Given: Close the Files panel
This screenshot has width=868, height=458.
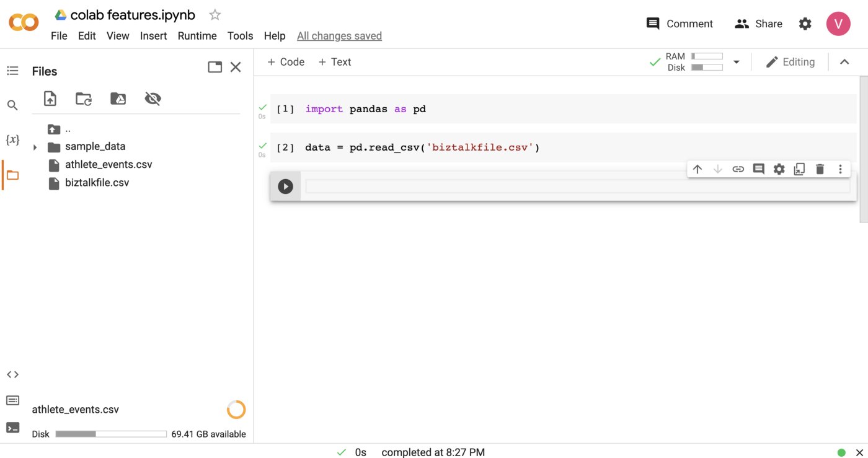Looking at the screenshot, I should [236, 67].
